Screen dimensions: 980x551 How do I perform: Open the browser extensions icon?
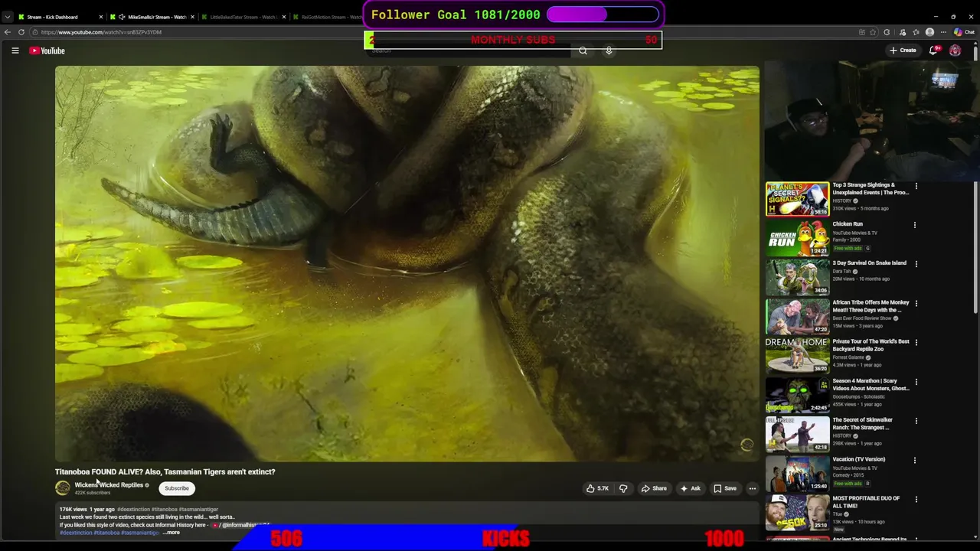tap(887, 32)
